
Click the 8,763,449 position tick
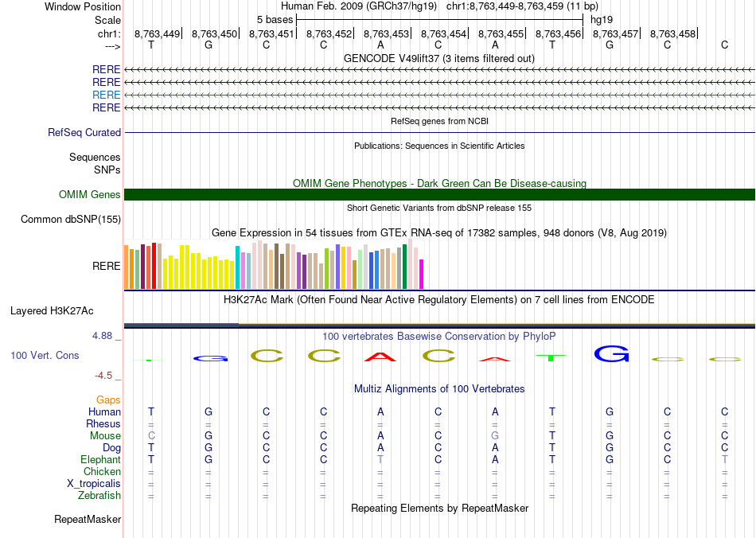click(x=158, y=33)
